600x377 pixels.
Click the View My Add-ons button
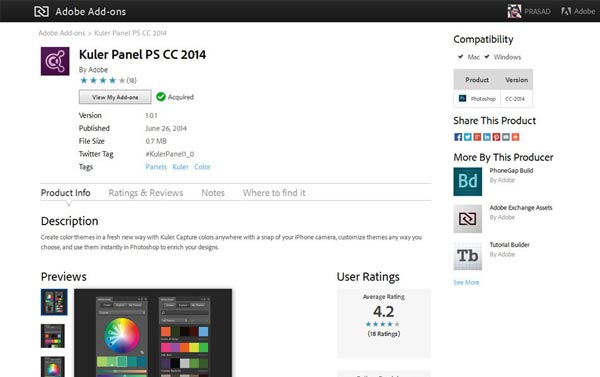click(115, 97)
